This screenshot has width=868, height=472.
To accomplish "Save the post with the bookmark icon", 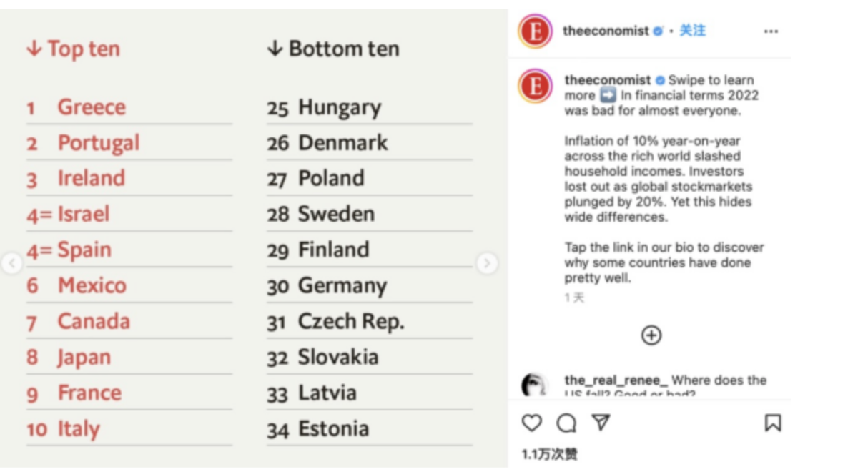I will pos(773,423).
